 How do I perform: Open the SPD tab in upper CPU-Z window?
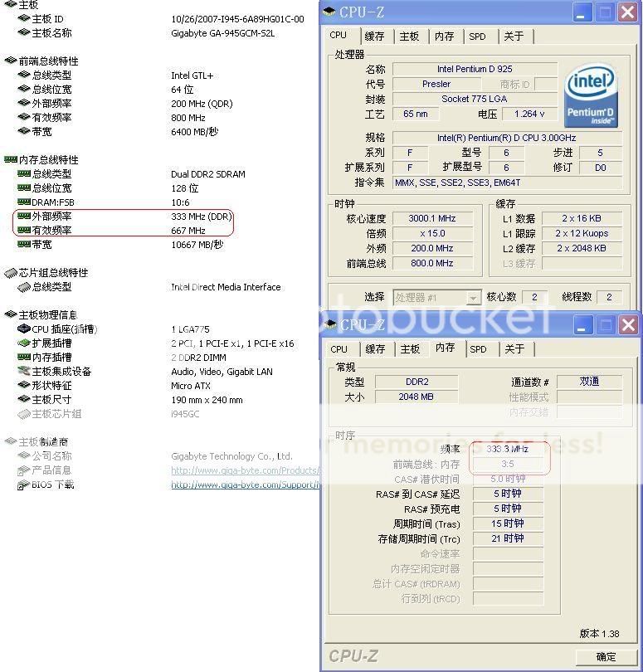[477, 37]
